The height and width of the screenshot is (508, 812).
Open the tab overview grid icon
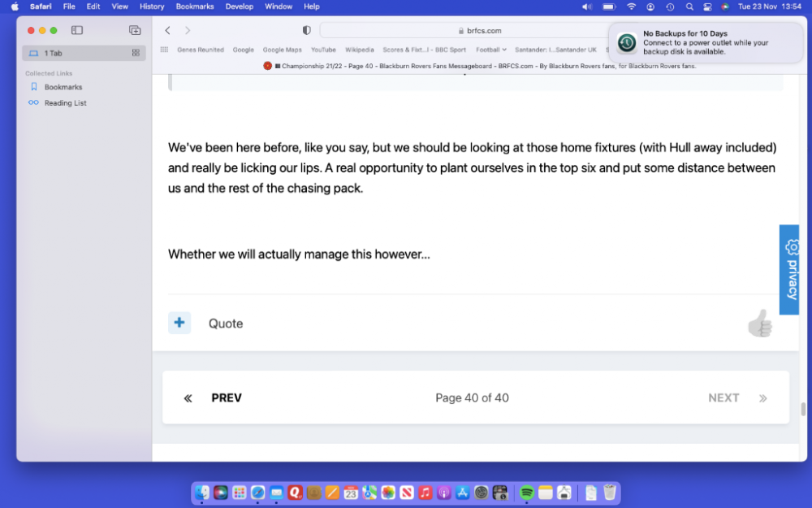pos(136,53)
